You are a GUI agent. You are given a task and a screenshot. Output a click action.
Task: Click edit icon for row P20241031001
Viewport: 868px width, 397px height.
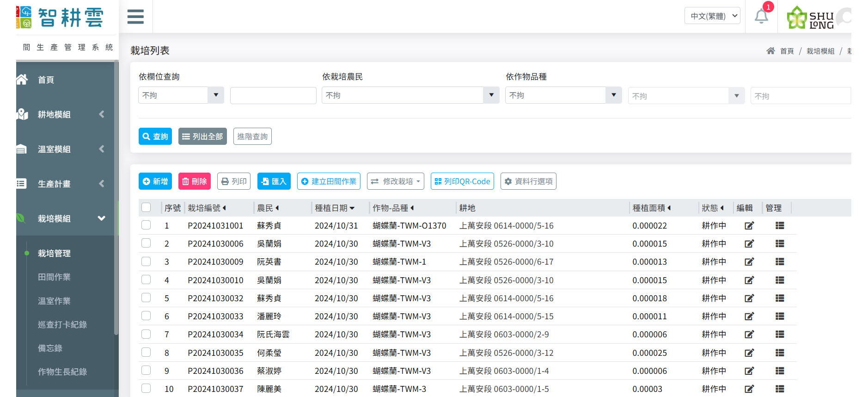tap(749, 226)
